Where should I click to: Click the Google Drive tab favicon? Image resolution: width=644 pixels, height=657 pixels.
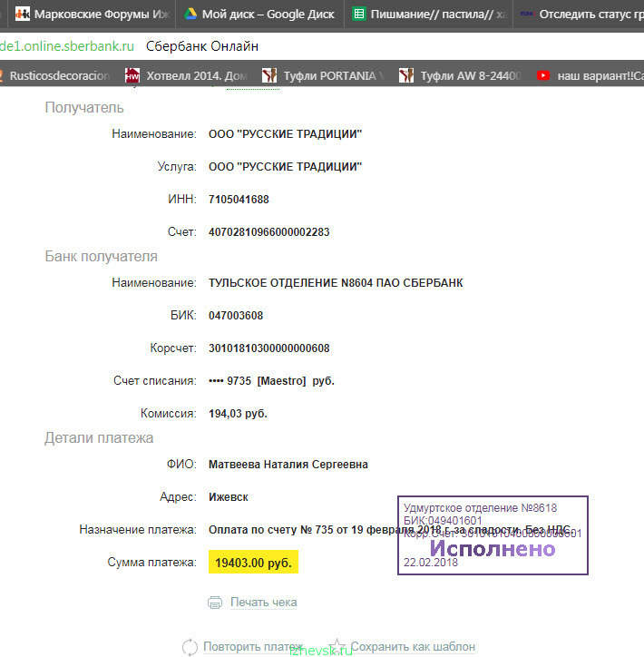pos(191,14)
